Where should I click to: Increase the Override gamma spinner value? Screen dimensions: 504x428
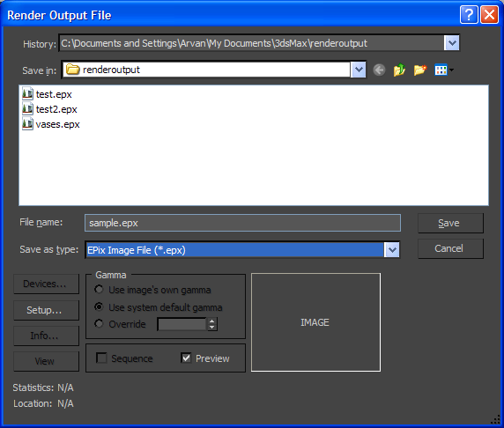[211, 321]
